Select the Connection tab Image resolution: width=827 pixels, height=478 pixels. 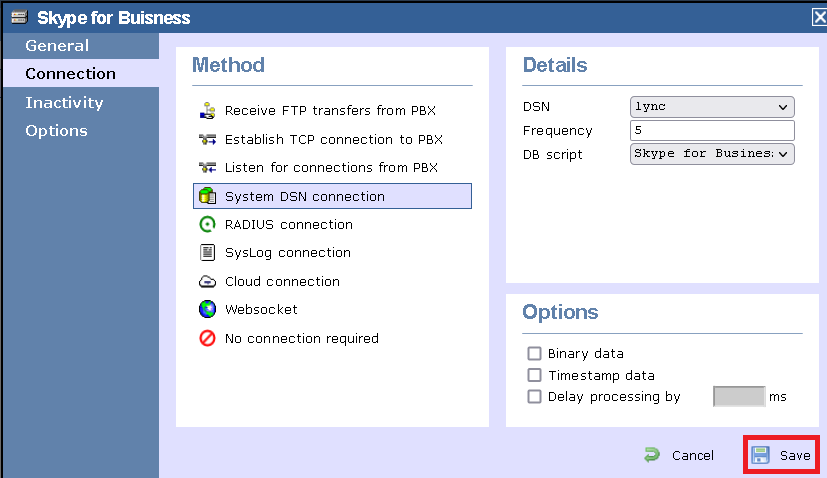[81, 73]
